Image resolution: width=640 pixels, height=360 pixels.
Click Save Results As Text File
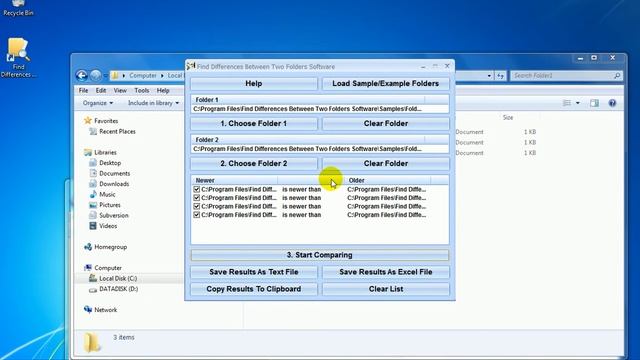click(254, 272)
